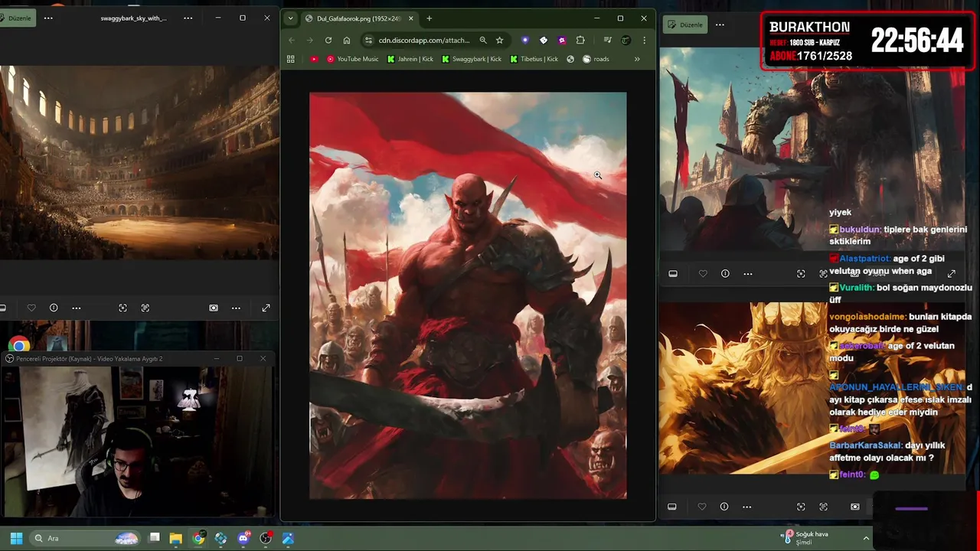This screenshot has width=980, height=551.
Task: Open Chrome media controls icon
Action: coord(607,40)
